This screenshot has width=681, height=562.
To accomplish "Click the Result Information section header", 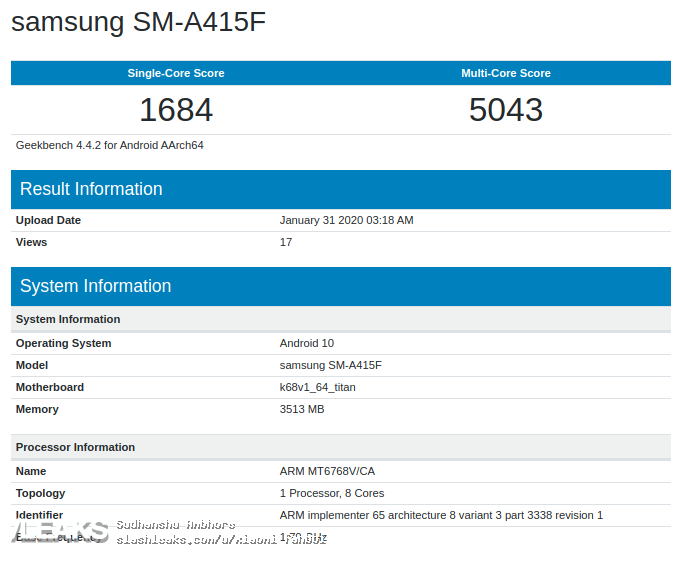I will click(340, 189).
